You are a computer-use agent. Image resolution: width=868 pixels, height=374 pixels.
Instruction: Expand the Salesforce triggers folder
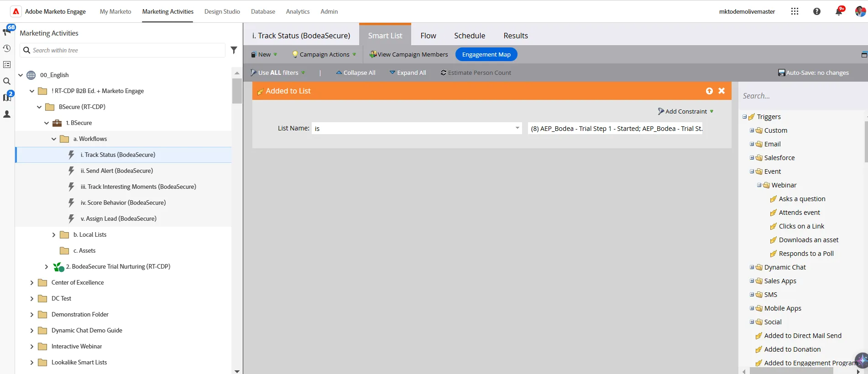[752, 158]
